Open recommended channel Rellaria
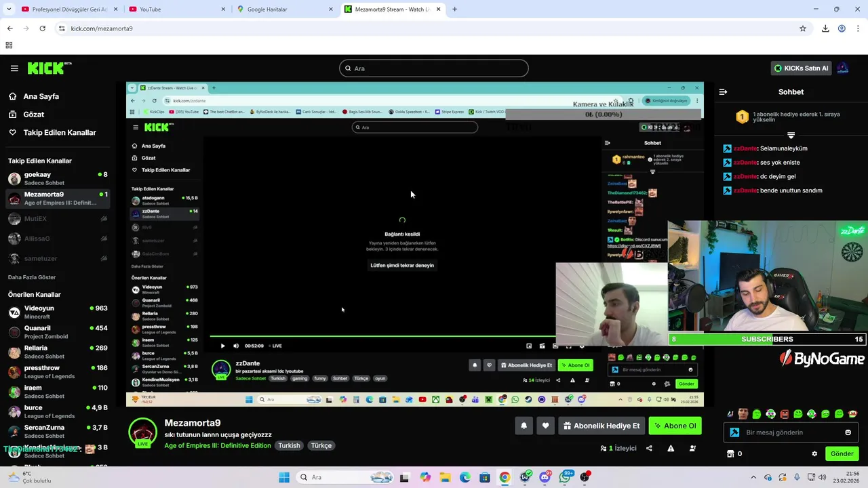868x488 pixels. 58,352
